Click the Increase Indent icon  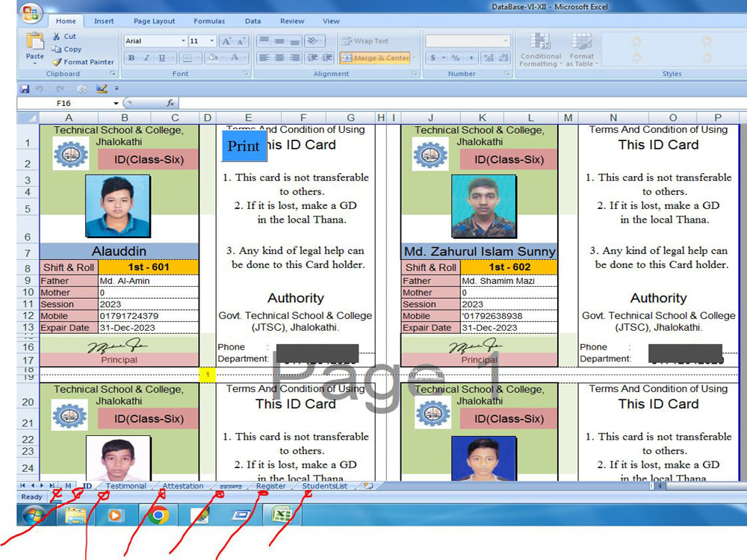(327, 57)
